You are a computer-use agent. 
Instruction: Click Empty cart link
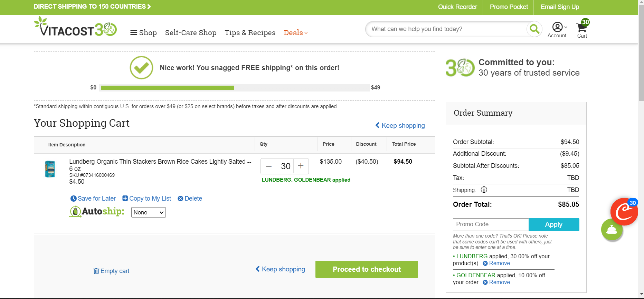coord(111,271)
